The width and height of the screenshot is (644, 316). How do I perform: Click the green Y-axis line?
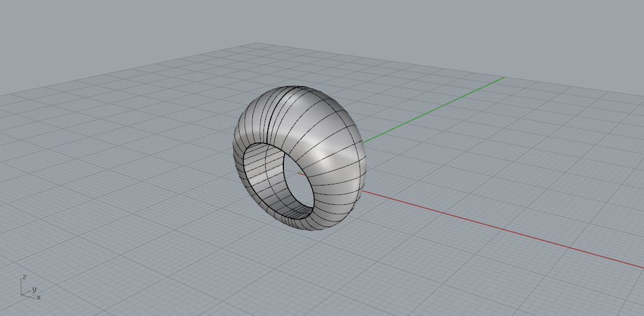pyautogui.click(x=433, y=110)
